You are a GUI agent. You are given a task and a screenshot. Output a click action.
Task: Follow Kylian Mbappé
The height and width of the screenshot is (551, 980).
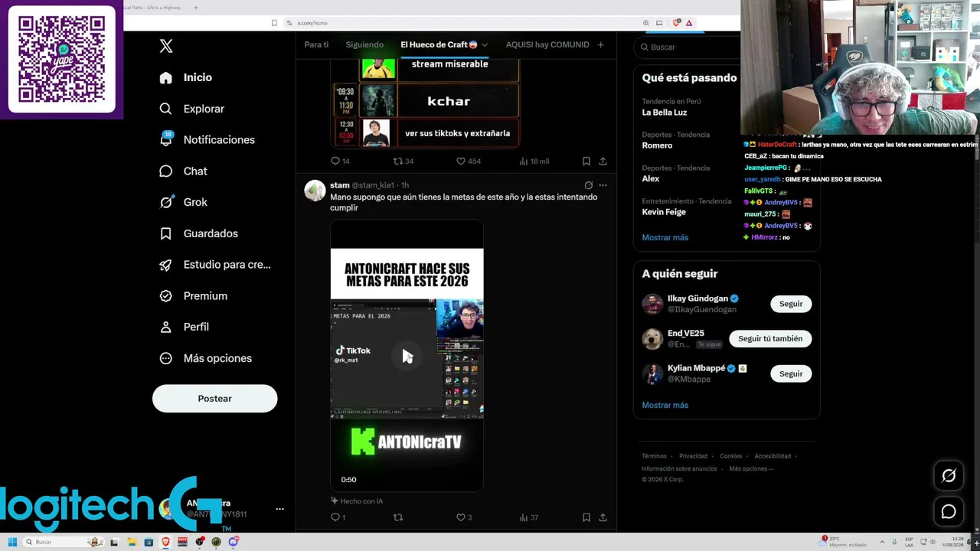pos(791,373)
